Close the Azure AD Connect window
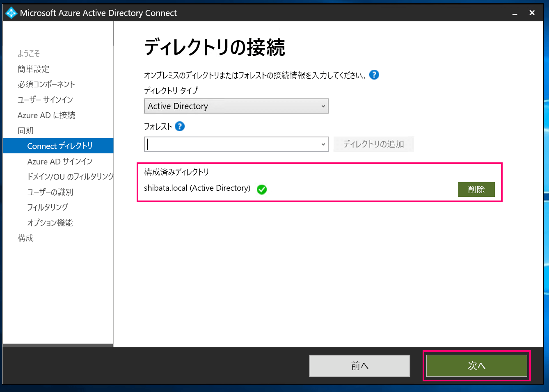Image resolution: width=549 pixels, height=392 pixels. pos(532,13)
